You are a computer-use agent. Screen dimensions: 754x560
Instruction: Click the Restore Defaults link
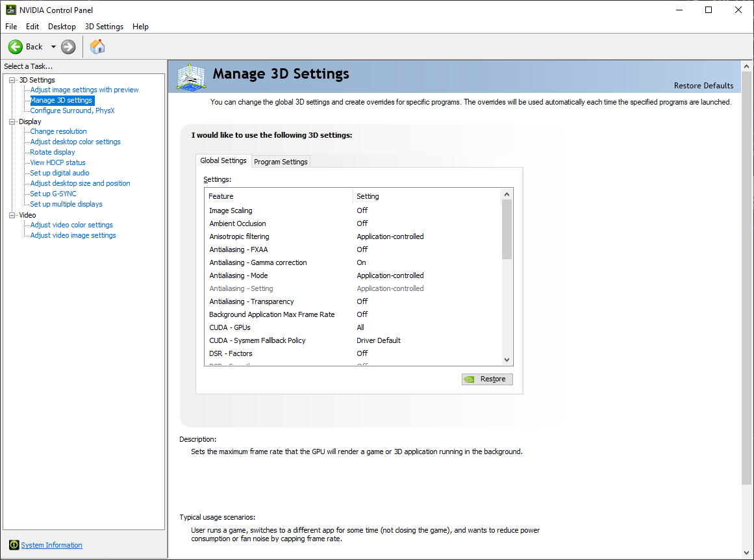(x=703, y=86)
